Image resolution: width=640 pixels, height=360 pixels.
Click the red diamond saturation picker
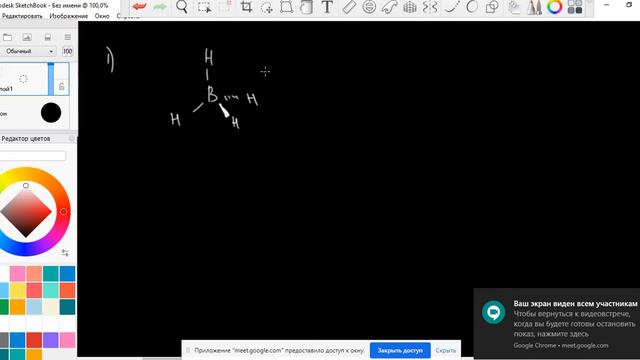point(26,211)
